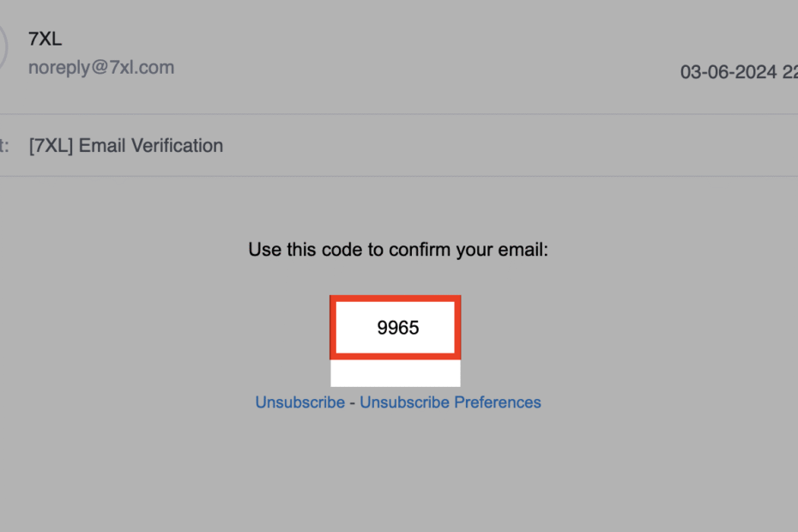The height and width of the screenshot is (532, 798).
Task: Click the Unsubscribe link
Action: pyautogui.click(x=299, y=402)
